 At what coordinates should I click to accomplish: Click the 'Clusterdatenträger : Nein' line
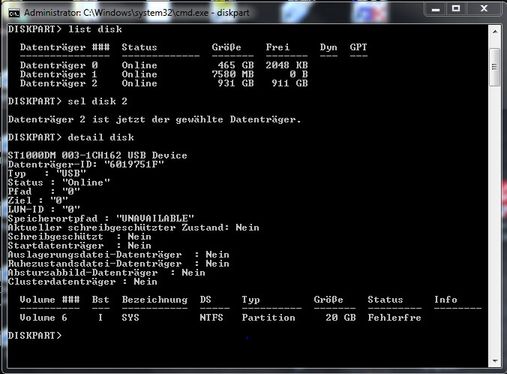click(x=83, y=281)
